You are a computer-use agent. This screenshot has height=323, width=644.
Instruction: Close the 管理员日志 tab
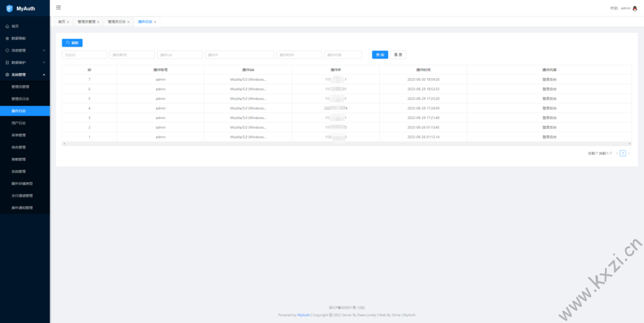[x=128, y=22]
